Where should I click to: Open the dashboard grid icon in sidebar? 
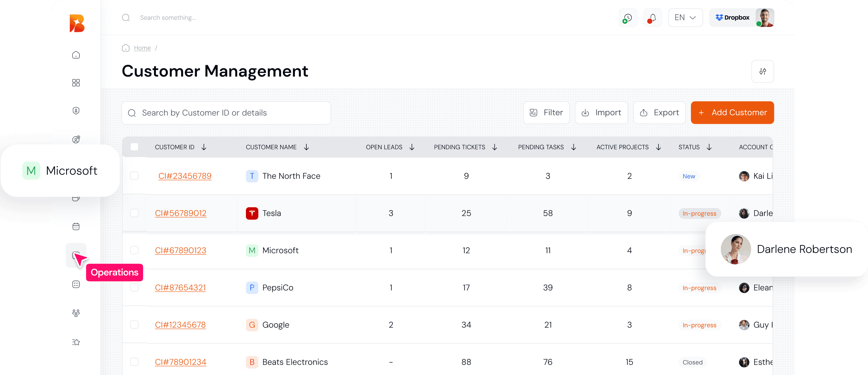(x=76, y=83)
